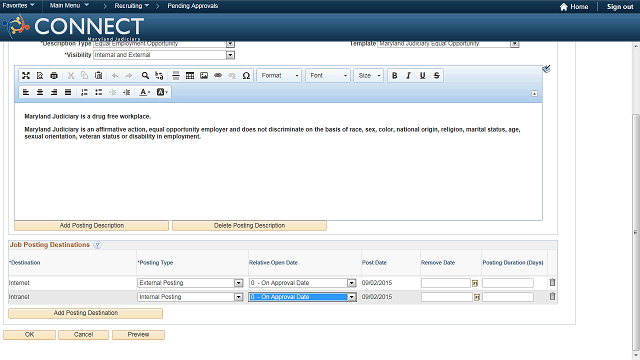
Task: Apply Strikethrough formatting
Action: tap(436, 76)
